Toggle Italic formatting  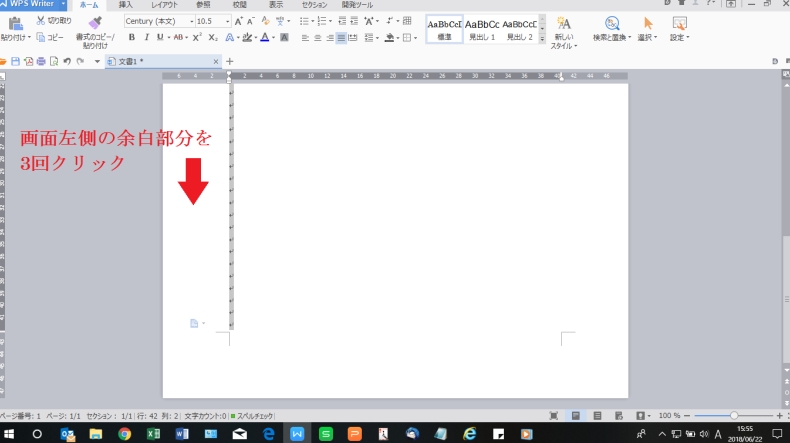146,37
